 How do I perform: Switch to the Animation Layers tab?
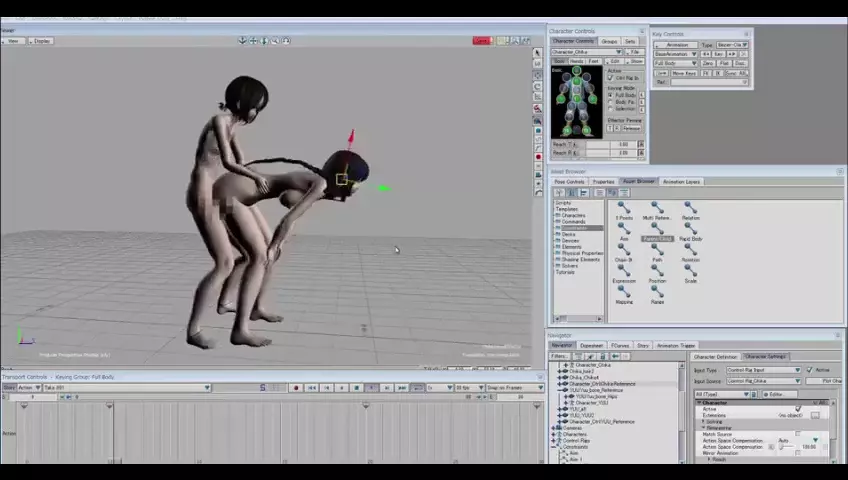click(681, 182)
